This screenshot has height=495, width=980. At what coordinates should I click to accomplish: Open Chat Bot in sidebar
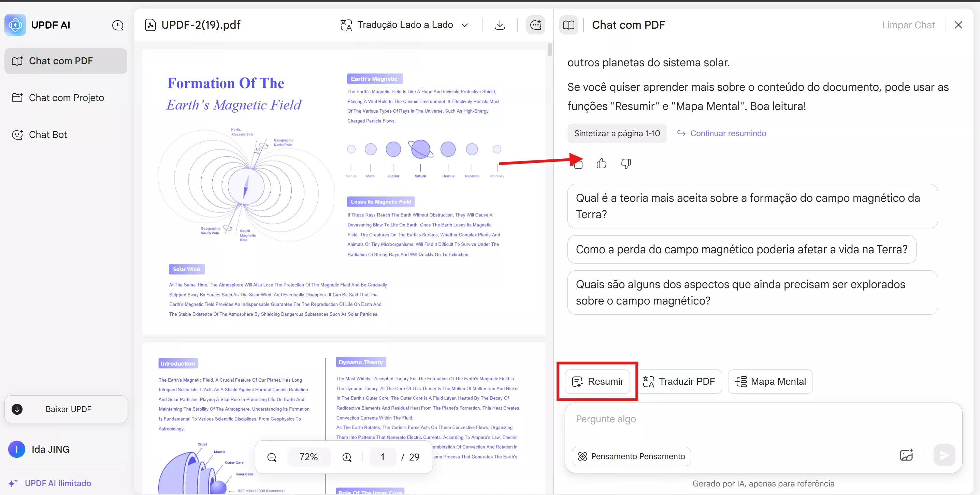66,135
